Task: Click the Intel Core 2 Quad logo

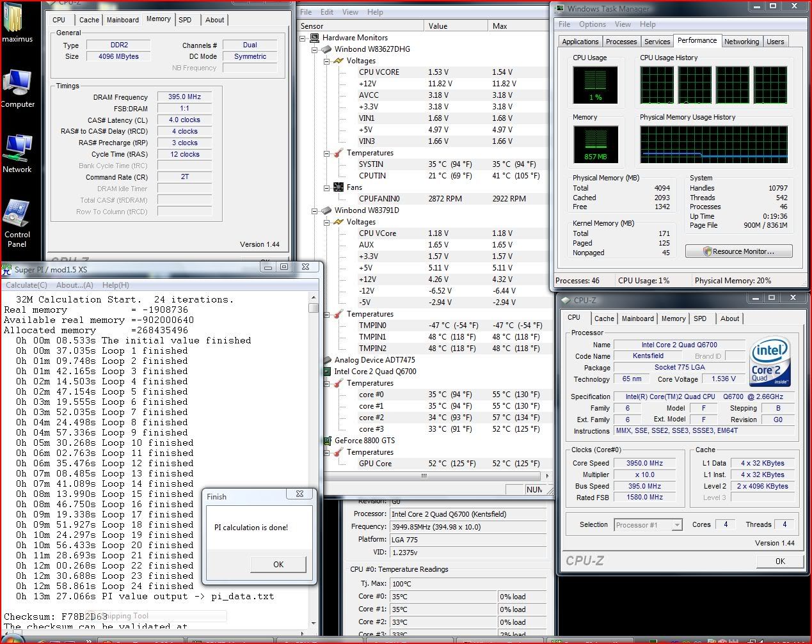Action: [x=770, y=360]
